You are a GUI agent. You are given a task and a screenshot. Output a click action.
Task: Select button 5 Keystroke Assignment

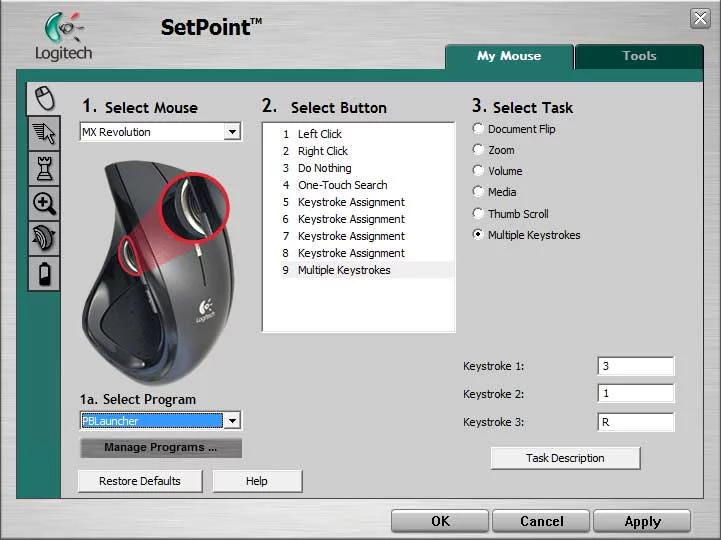pyautogui.click(x=367, y=202)
